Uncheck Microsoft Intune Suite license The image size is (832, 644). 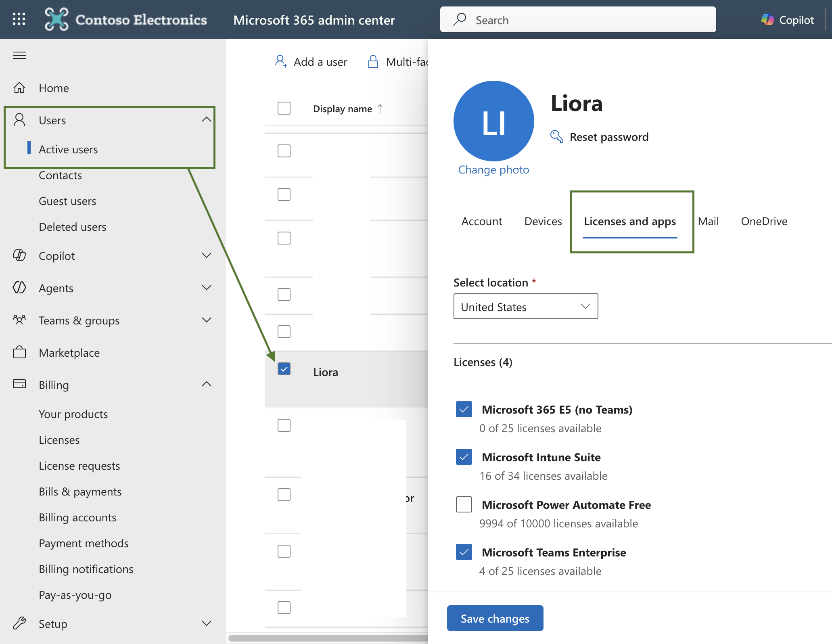[464, 457]
